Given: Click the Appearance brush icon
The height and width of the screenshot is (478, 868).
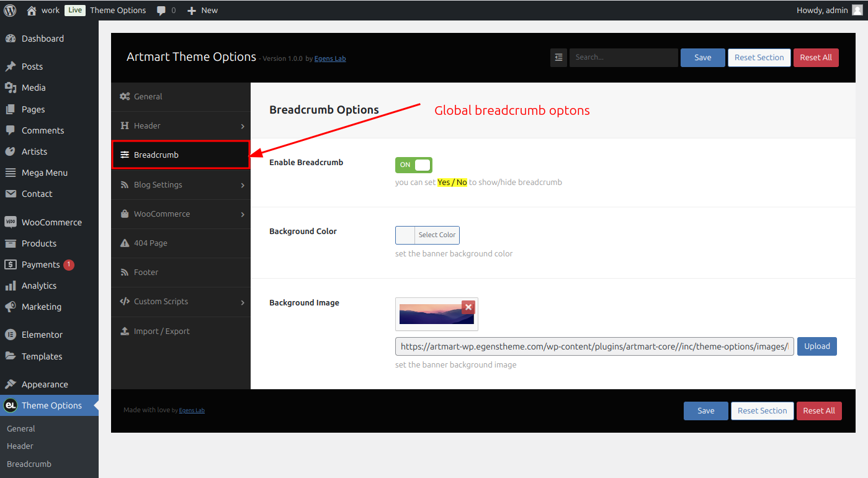Looking at the screenshot, I should pos(11,384).
